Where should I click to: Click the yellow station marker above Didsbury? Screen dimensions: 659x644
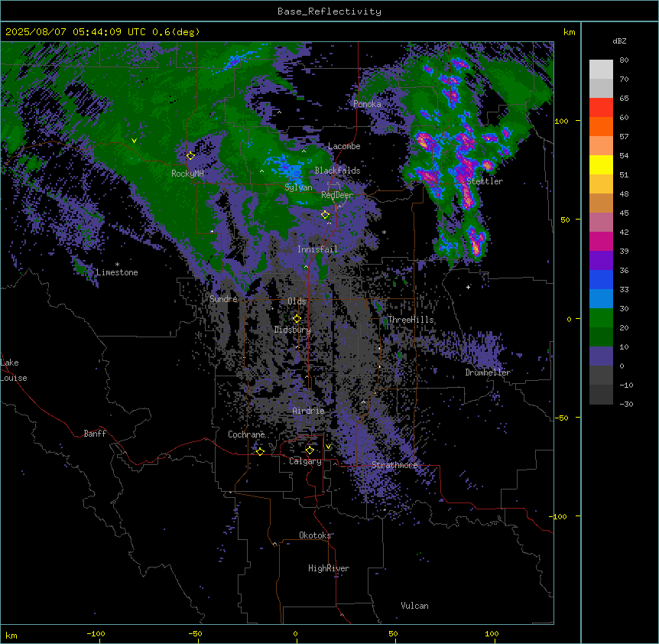[x=297, y=319]
